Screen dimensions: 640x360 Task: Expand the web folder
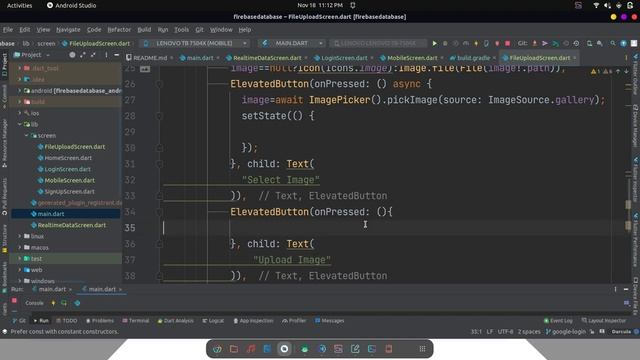[x=20, y=270]
